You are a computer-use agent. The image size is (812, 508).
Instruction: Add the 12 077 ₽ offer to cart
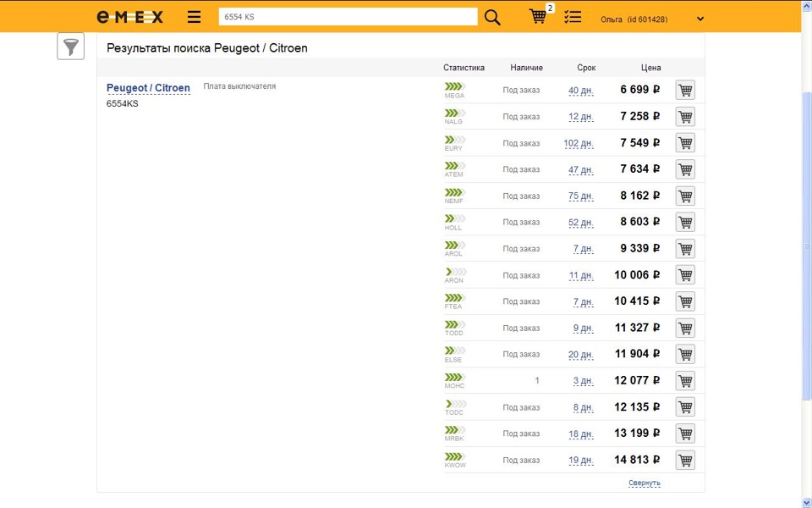tap(685, 381)
